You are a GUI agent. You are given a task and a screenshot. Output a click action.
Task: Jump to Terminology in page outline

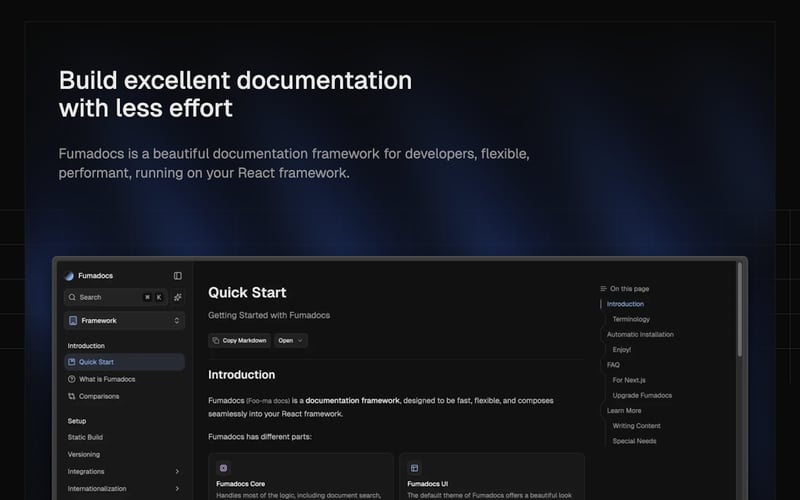pos(631,319)
